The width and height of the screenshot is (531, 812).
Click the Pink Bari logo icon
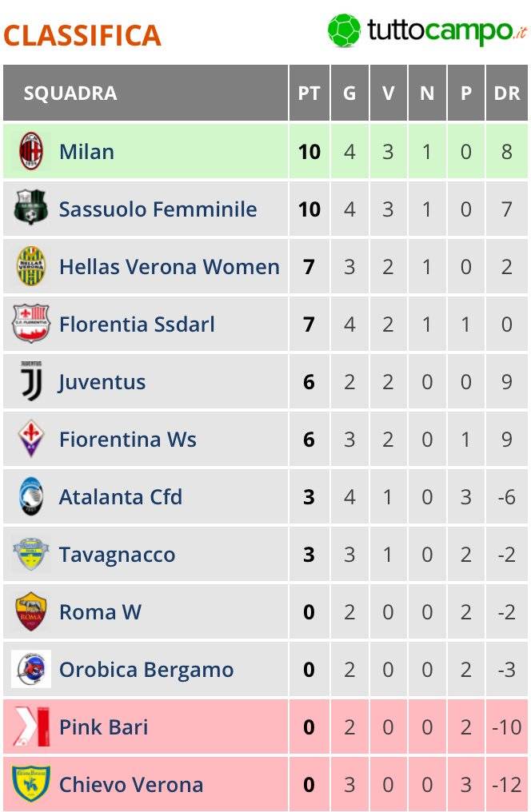[31, 726]
